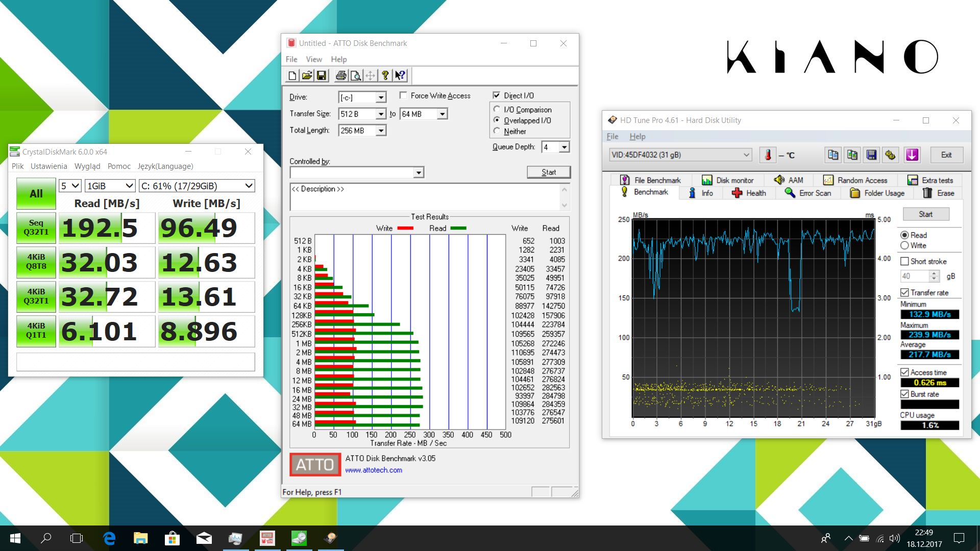Save the HD Tune results with the floppy icon
Image resolution: width=980 pixels, height=551 pixels.
coord(872,155)
